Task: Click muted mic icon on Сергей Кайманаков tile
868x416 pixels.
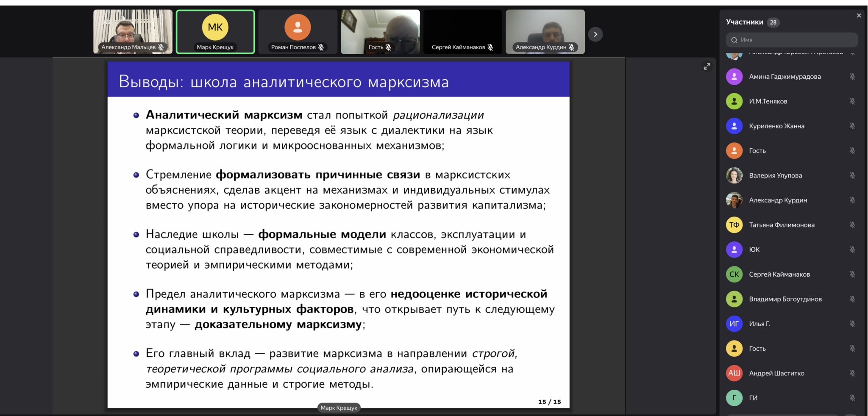Action: pos(490,47)
